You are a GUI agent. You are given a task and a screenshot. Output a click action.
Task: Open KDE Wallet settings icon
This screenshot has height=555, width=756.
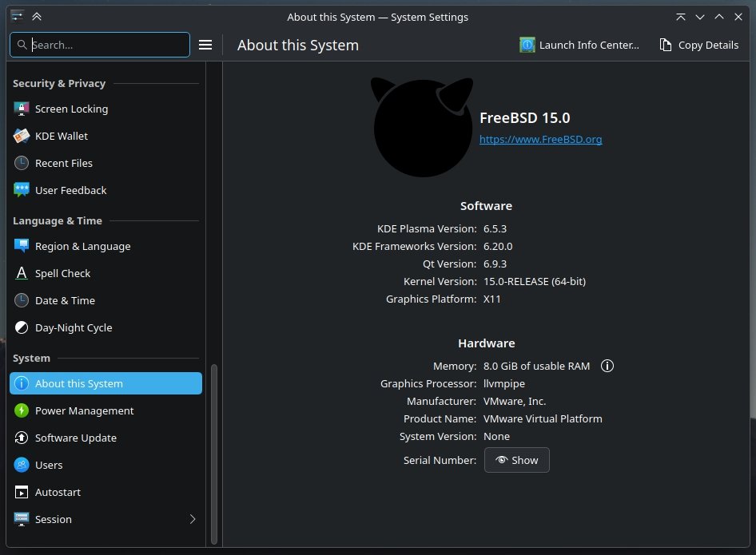coord(22,136)
